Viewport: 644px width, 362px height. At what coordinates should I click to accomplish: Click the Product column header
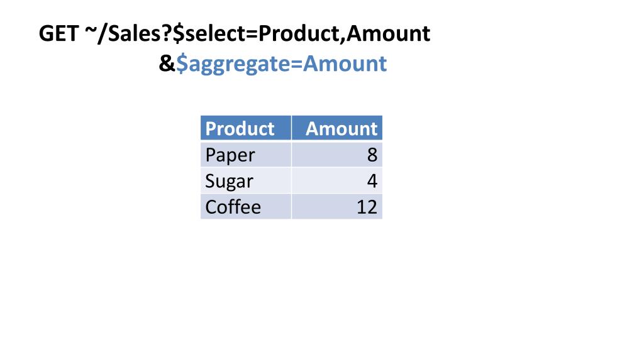click(x=246, y=128)
